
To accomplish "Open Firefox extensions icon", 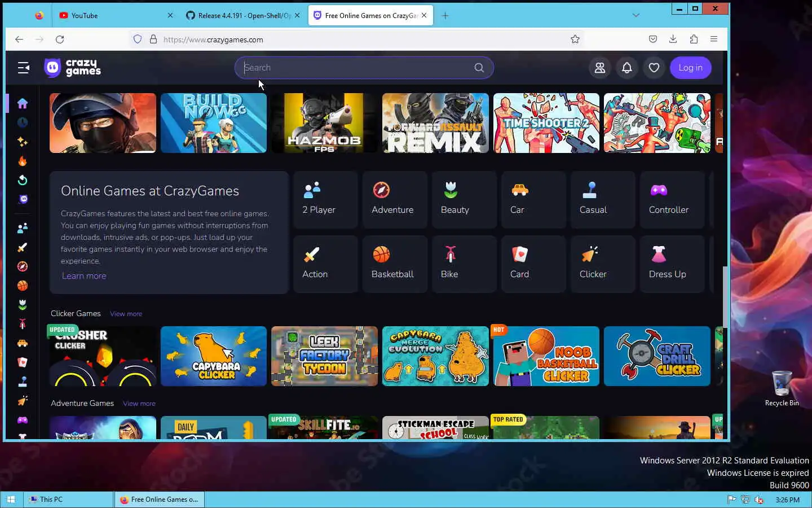I will (x=694, y=40).
